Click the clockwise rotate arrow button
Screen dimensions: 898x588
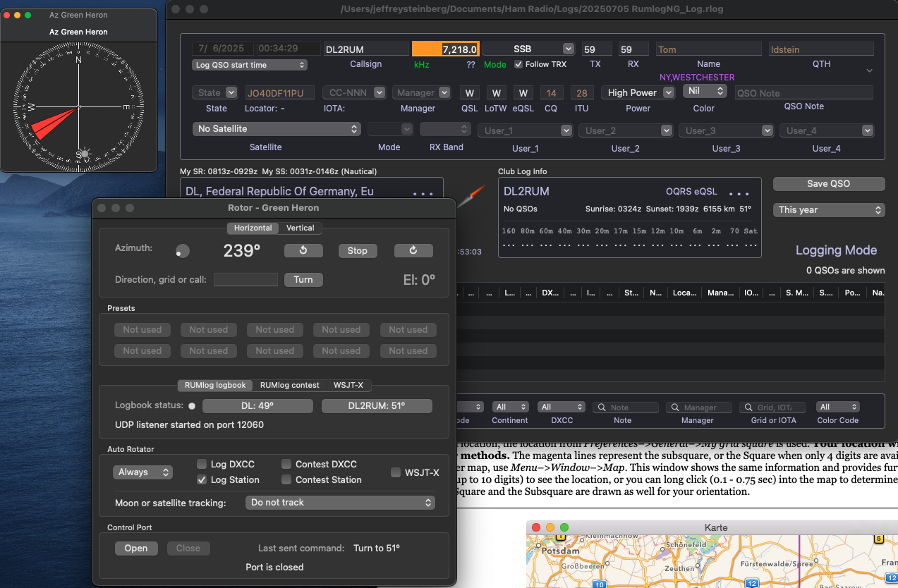click(413, 251)
